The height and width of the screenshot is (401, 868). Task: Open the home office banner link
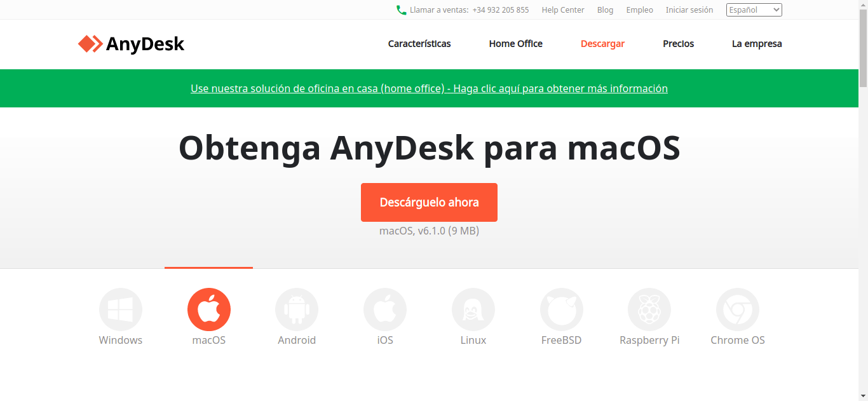click(x=429, y=88)
